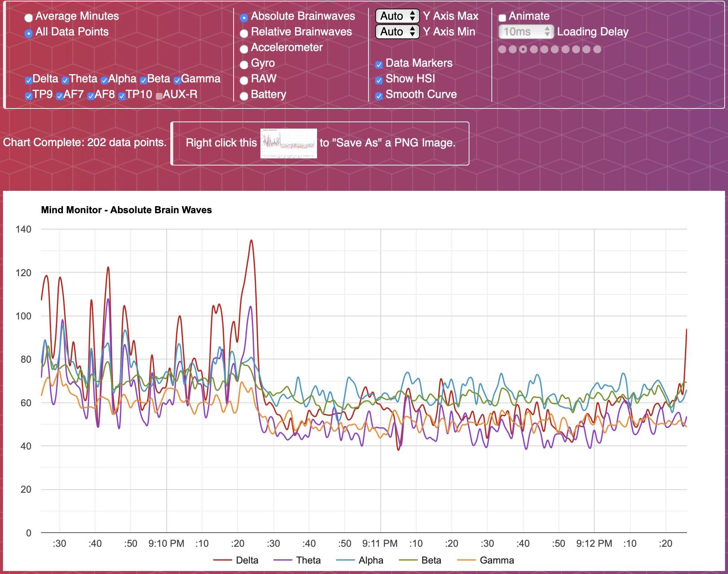Select the Accelerometer data option
The image size is (728, 574).
click(x=244, y=49)
